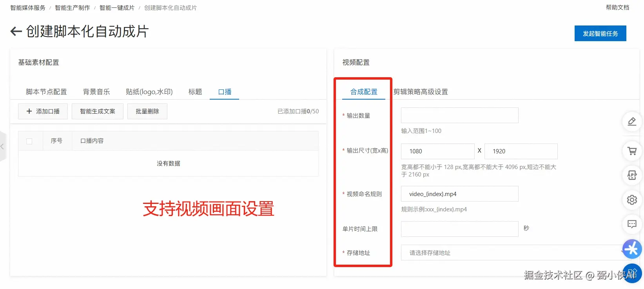The image size is (644, 289).
Task: Open the 存储地址 dropdown
Action: point(515,253)
